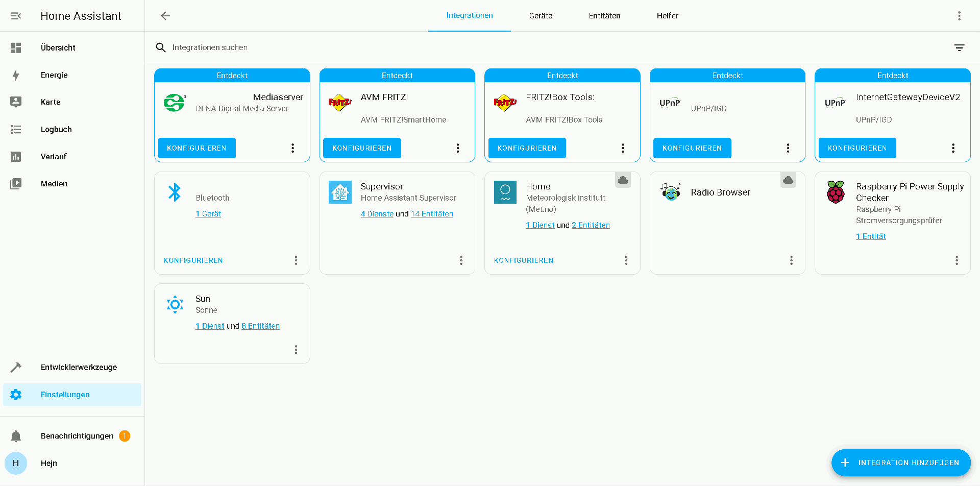
Task: Open Home Met.no card three-dot menu
Action: coord(626,260)
